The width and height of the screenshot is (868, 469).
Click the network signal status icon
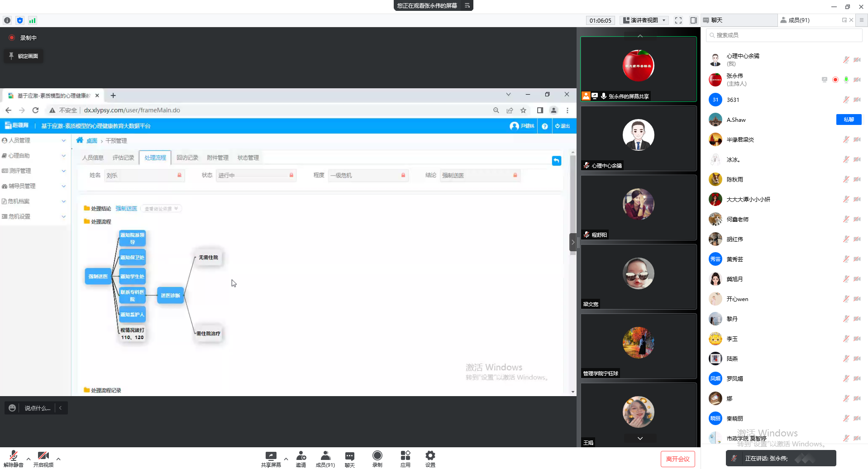coord(32,20)
